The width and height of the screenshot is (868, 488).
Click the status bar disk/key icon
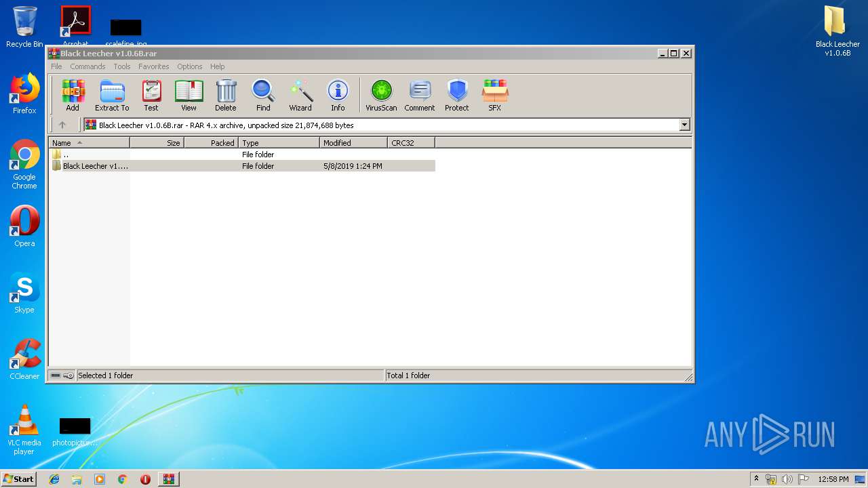tap(62, 375)
